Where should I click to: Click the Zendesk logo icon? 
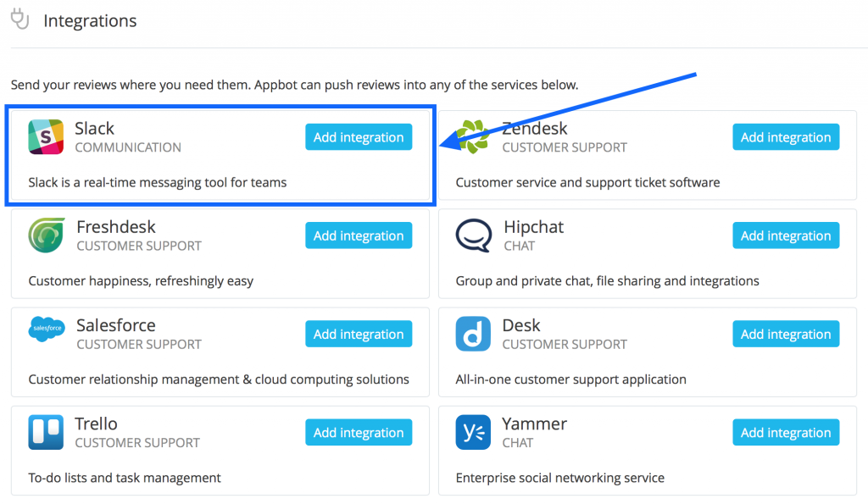475,136
